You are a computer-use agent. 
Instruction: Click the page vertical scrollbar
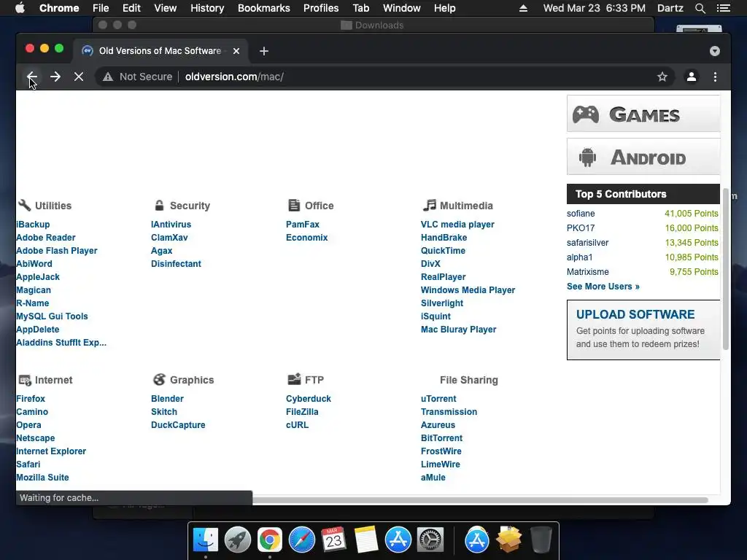click(726, 269)
